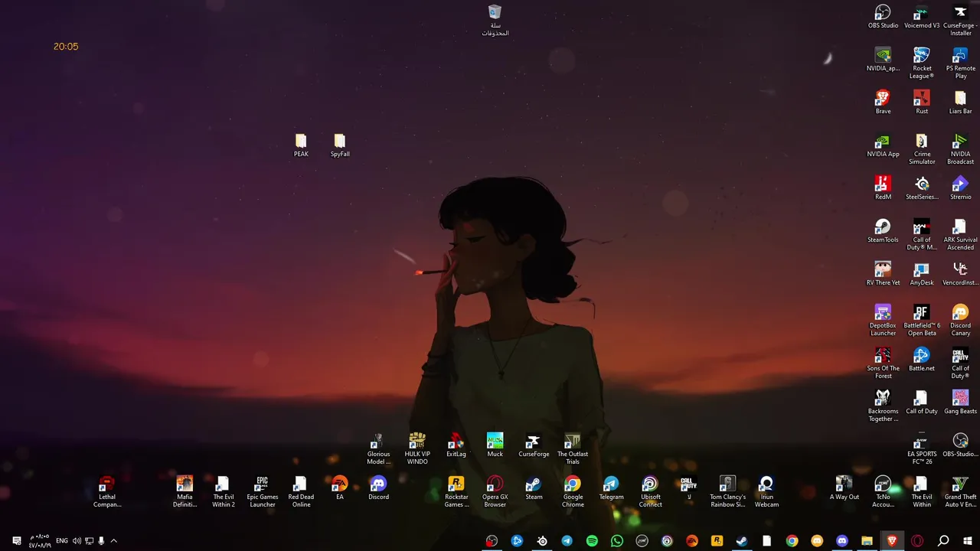Select the Opera GX Browser desktop icon
The height and width of the screenshot is (551, 980).
coord(495,491)
